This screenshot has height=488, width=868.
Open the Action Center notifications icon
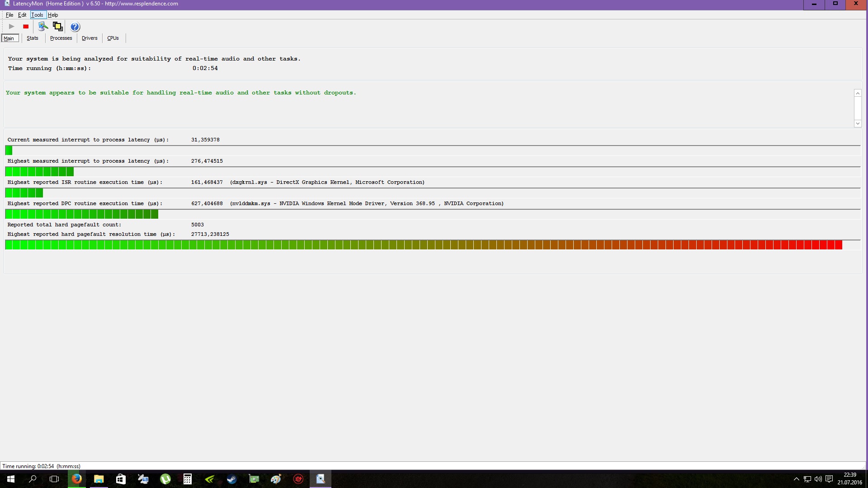coord(829,479)
